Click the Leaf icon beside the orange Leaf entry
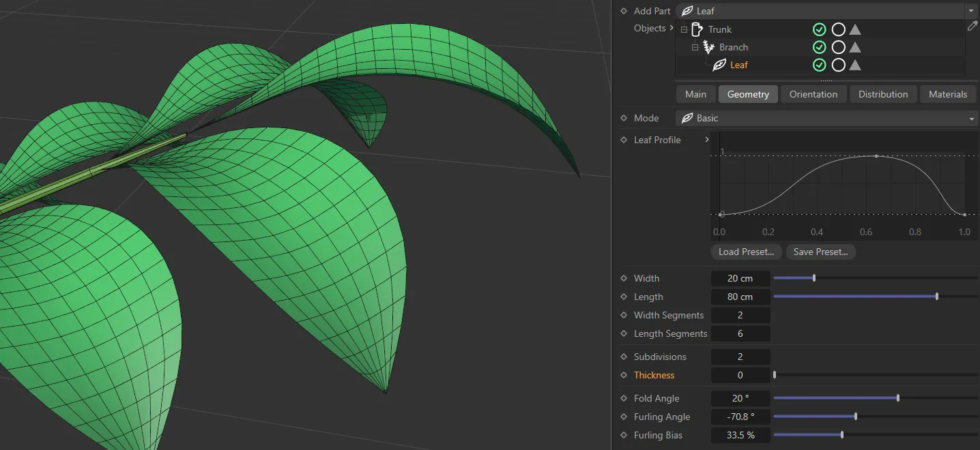Screen dimensions: 980x450 [721, 65]
